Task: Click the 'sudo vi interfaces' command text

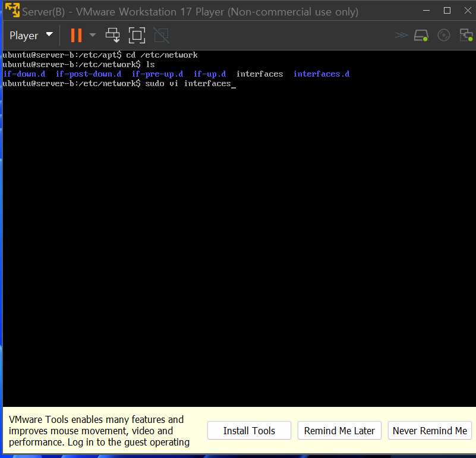Action: coord(188,84)
